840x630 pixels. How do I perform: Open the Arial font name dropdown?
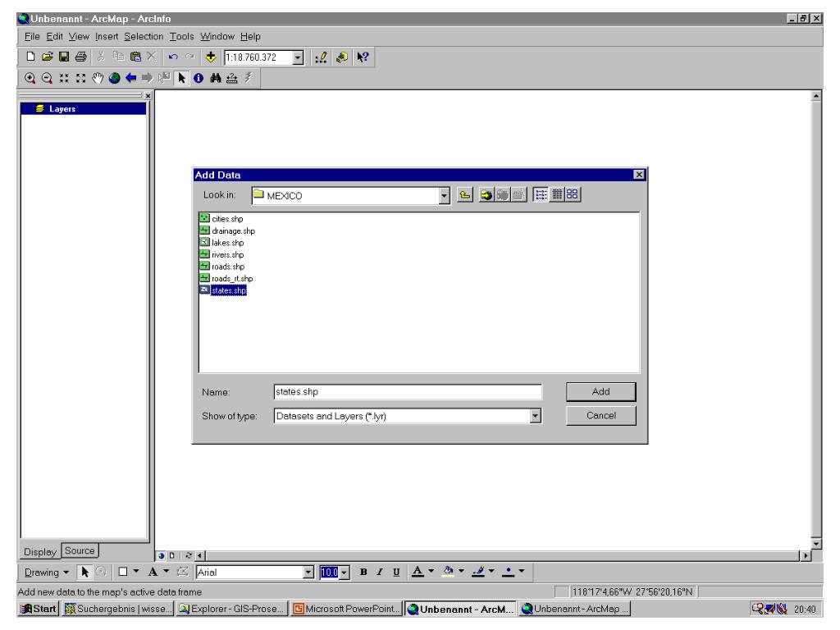click(308, 572)
